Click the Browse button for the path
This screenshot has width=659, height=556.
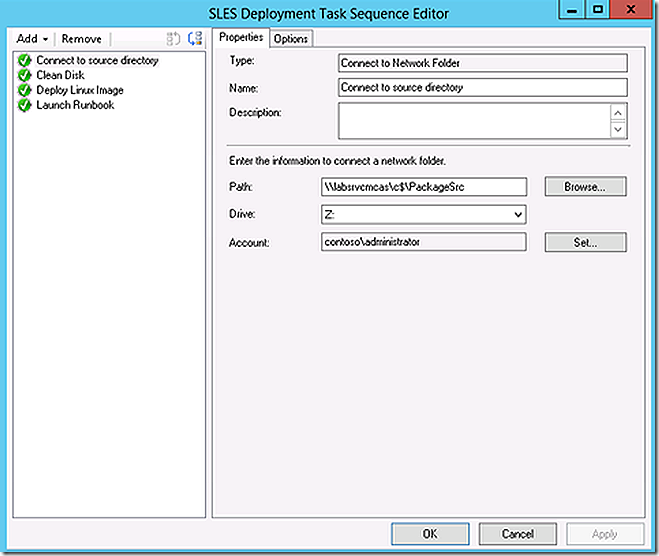pos(585,187)
